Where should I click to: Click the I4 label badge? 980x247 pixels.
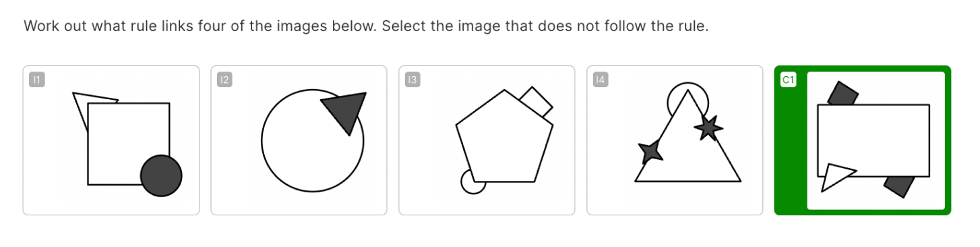(601, 80)
